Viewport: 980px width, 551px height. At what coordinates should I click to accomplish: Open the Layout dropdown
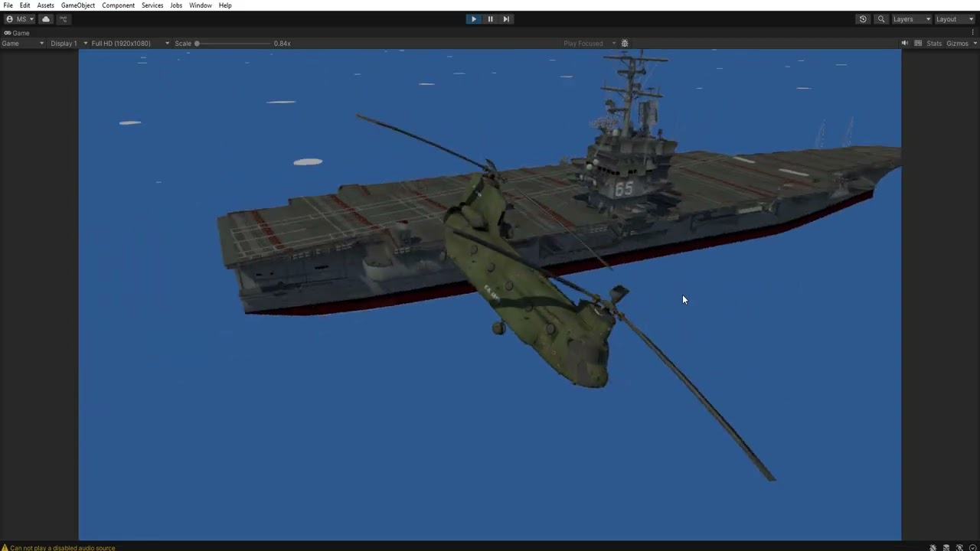coord(955,19)
